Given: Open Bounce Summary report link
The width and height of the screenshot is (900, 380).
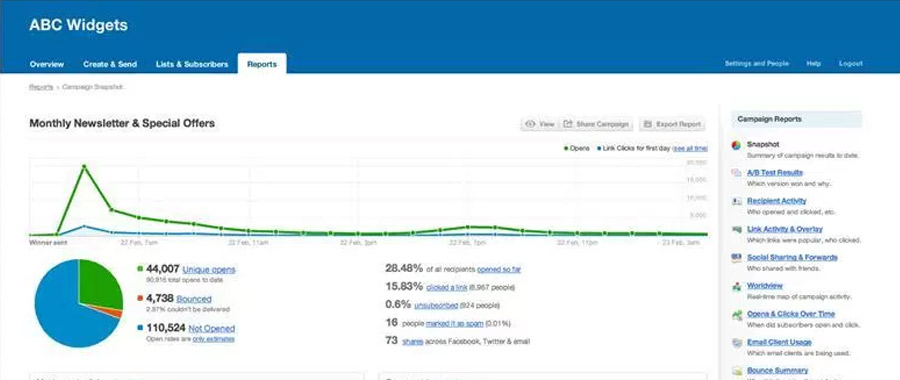Looking at the screenshot, I should point(777,370).
